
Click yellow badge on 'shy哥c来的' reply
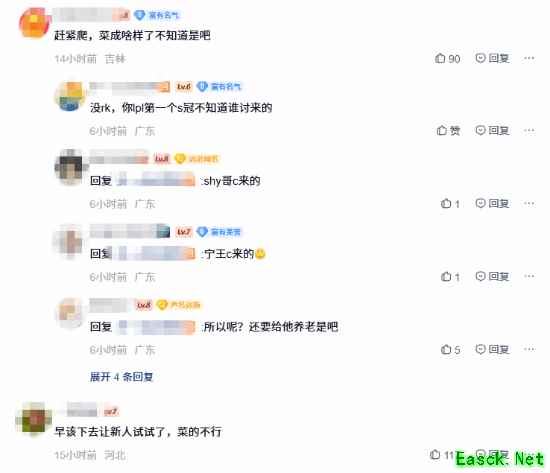196,159
